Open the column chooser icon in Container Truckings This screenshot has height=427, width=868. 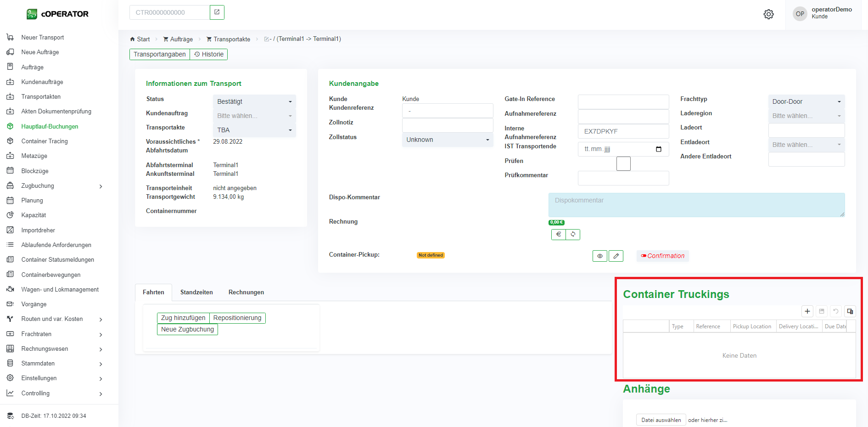pos(850,311)
